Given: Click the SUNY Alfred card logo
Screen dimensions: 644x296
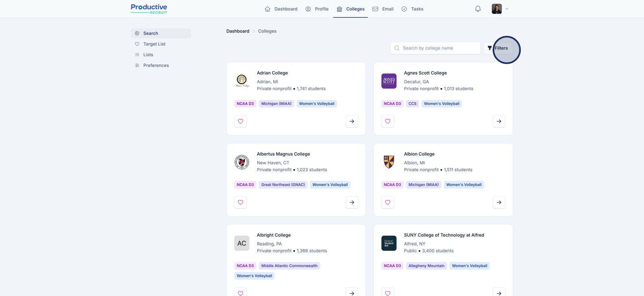Looking at the screenshot, I should pos(389,243).
